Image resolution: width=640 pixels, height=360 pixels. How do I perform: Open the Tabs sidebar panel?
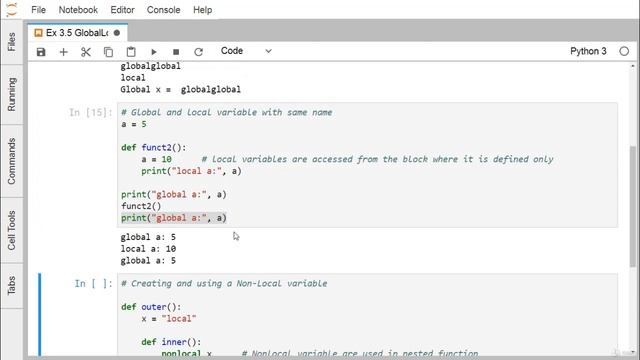pos(11,285)
